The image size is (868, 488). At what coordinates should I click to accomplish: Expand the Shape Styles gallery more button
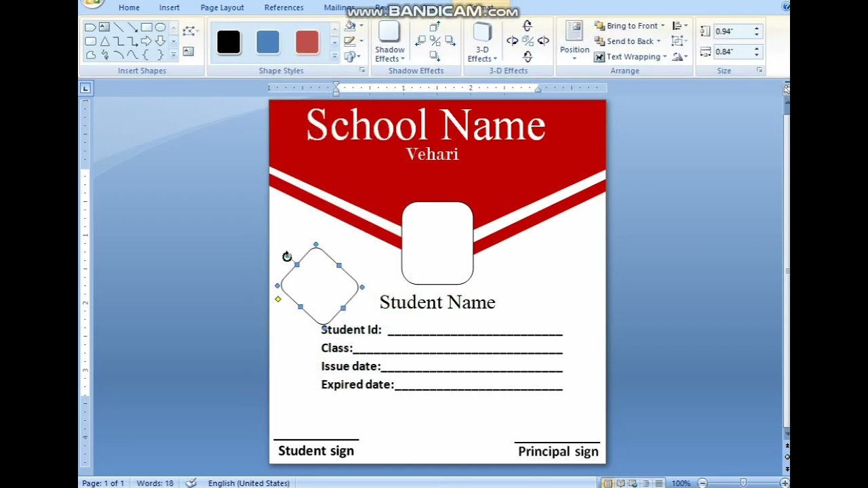(x=334, y=56)
